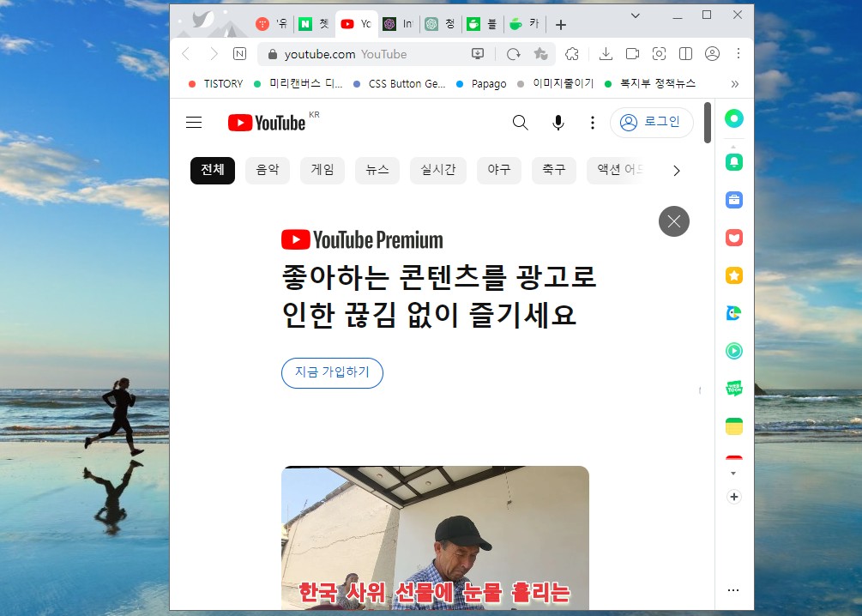Viewport: 862px width, 616px height.
Task: Open the sidebar music player icon
Action: (734, 350)
